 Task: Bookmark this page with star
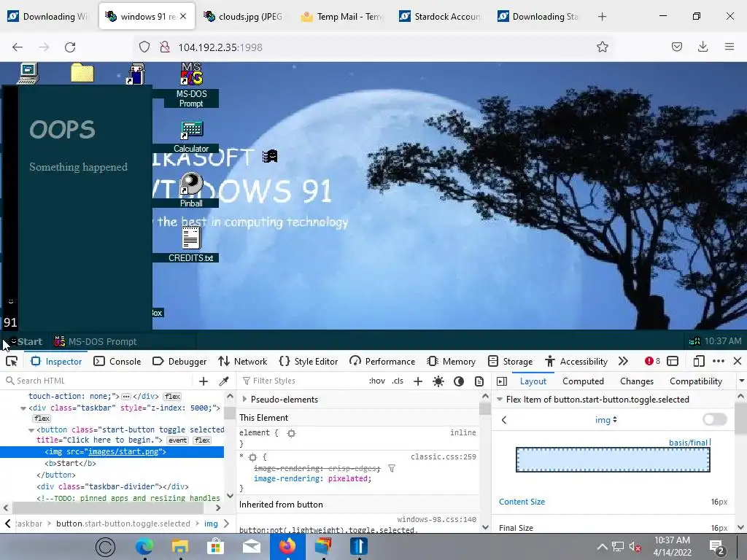(x=602, y=47)
